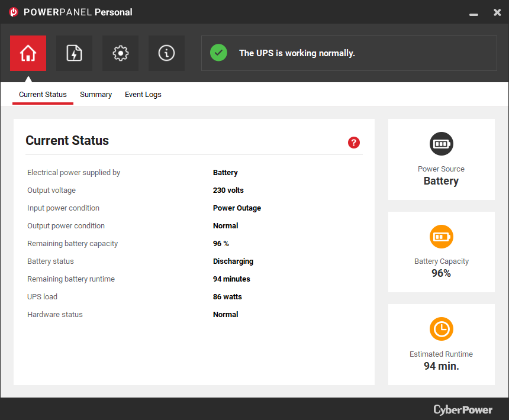The width and height of the screenshot is (509, 420).
Task: Click the Normal value for output power condition
Action: pyautogui.click(x=225, y=226)
